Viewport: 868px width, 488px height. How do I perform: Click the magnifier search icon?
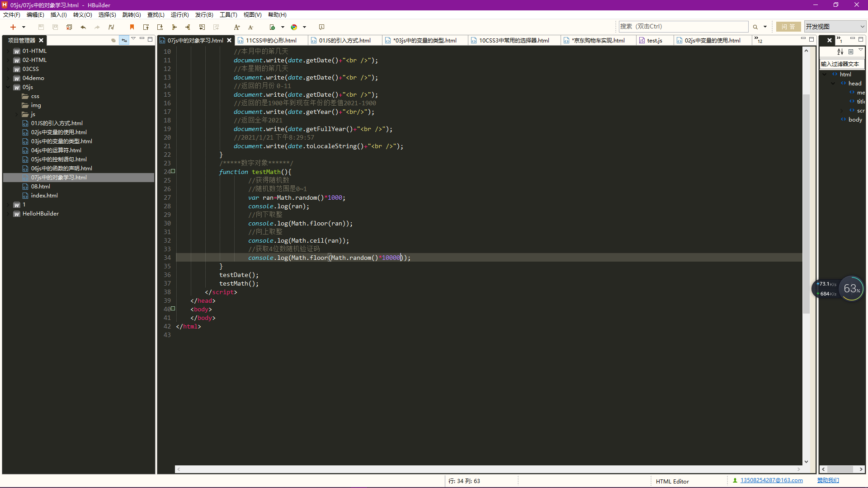click(755, 27)
